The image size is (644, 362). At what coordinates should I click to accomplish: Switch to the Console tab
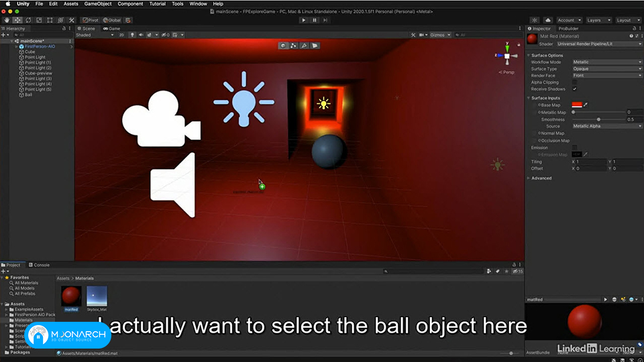point(40,265)
